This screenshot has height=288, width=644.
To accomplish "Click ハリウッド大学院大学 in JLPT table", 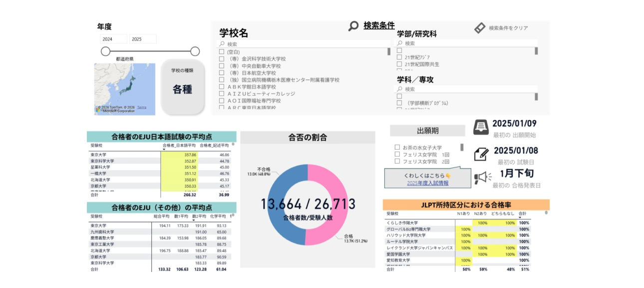I will click(406, 235).
